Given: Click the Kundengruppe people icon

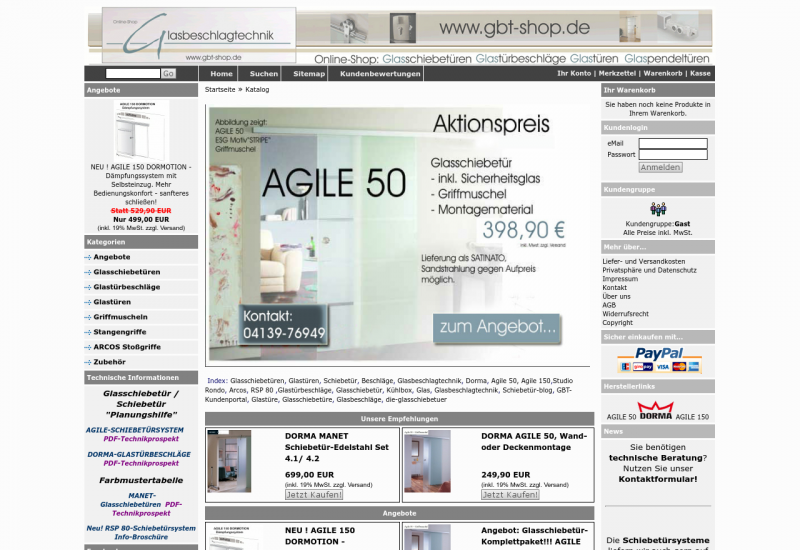Looking at the screenshot, I should tap(657, 209).
